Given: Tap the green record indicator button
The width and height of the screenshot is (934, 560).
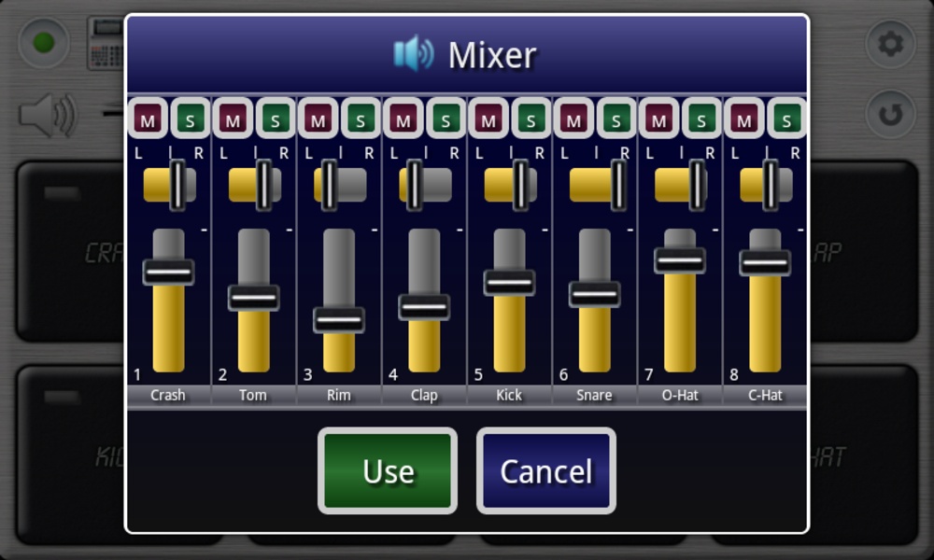Looking at the screenshot, I should coord(44,43).
